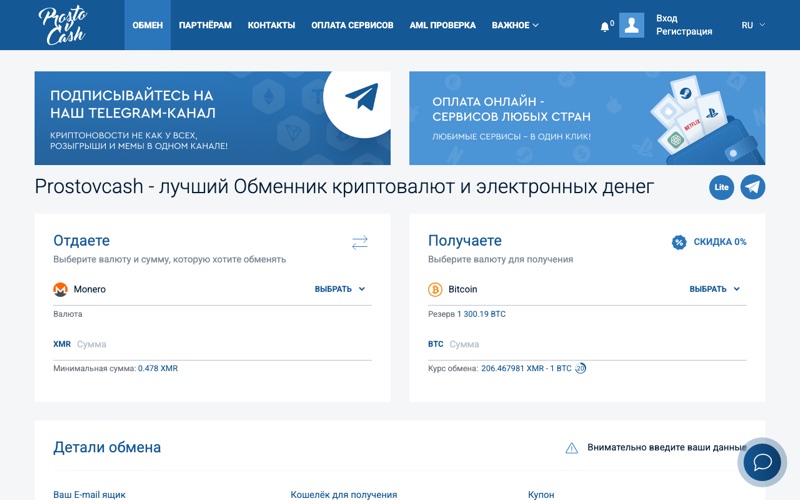Click the Prosto Cash logo
This screenshot has height=500, width=800.
point(62,26)
